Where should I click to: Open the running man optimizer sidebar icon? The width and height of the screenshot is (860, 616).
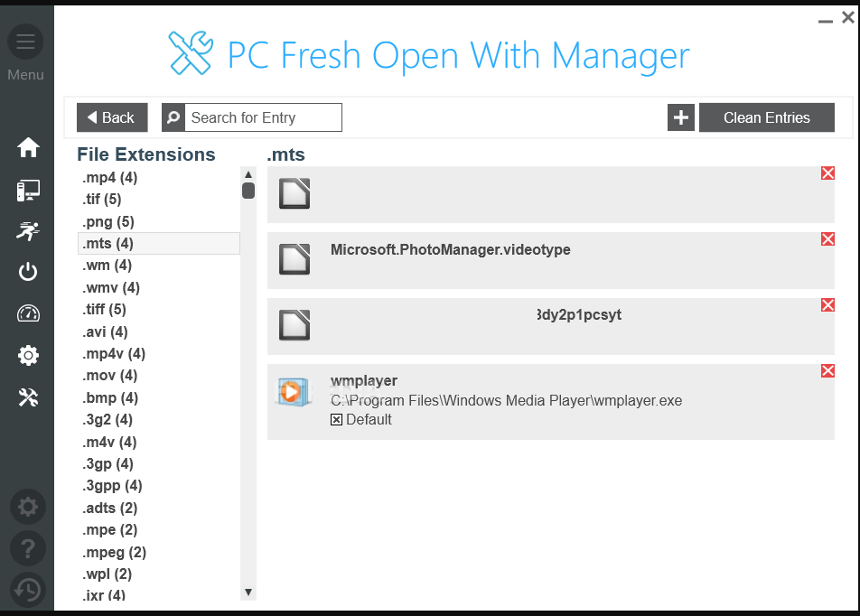coord(28,231)
